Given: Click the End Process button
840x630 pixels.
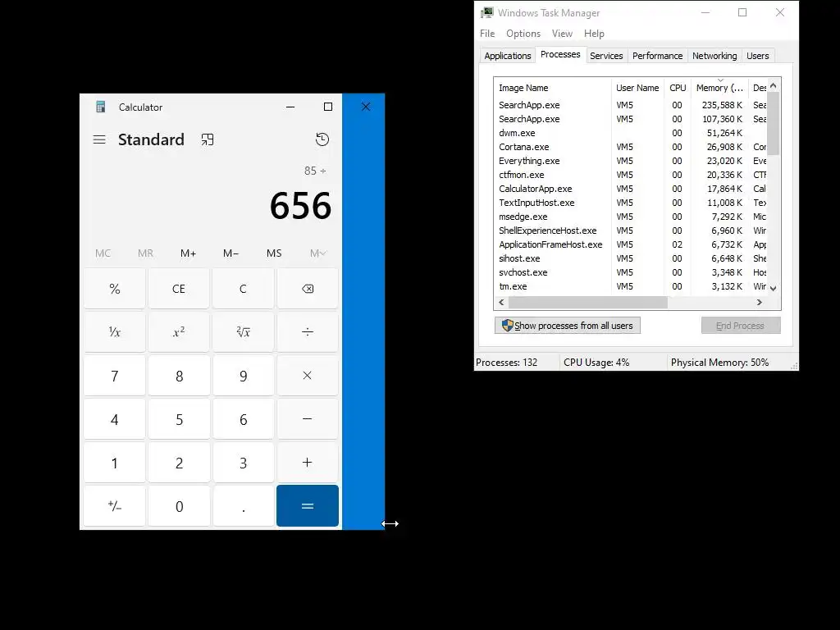Looking at the screenshot, I should tap(741, 326).
